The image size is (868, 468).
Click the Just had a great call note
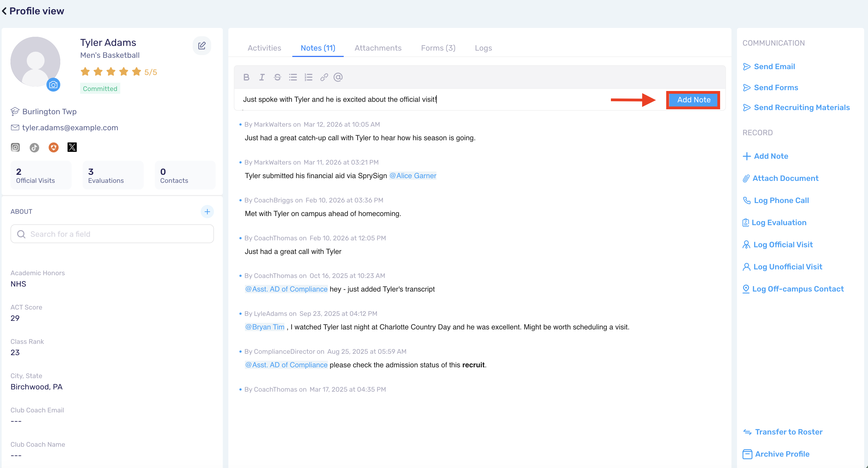point(293,251)
